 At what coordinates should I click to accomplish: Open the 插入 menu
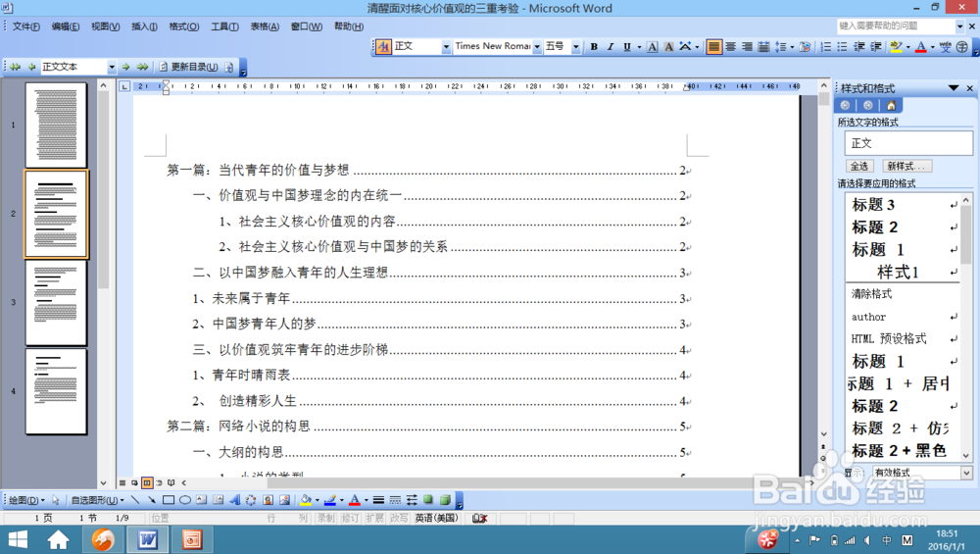tap(144, 26)
